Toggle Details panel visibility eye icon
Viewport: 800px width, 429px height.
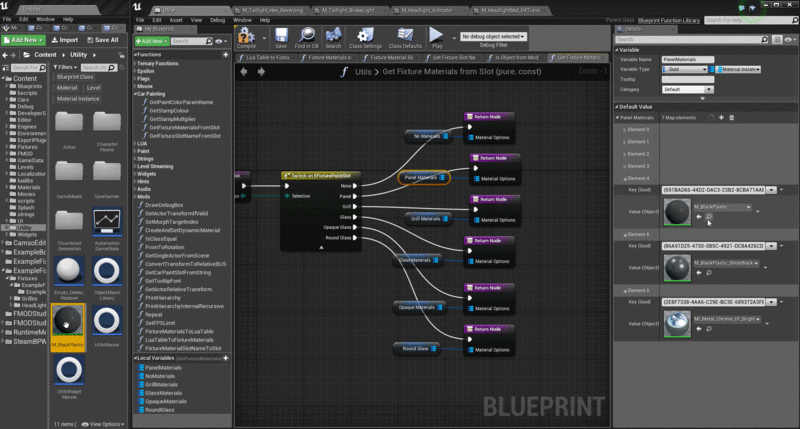pos(790,40)
